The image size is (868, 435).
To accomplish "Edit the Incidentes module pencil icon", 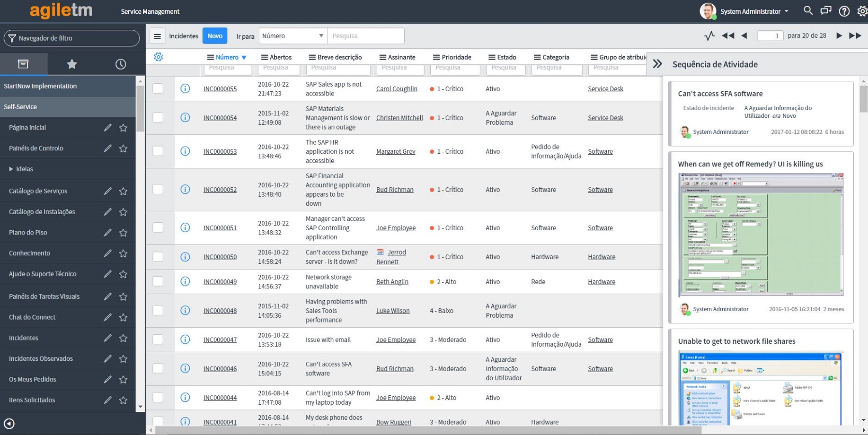I will [108, 338].
